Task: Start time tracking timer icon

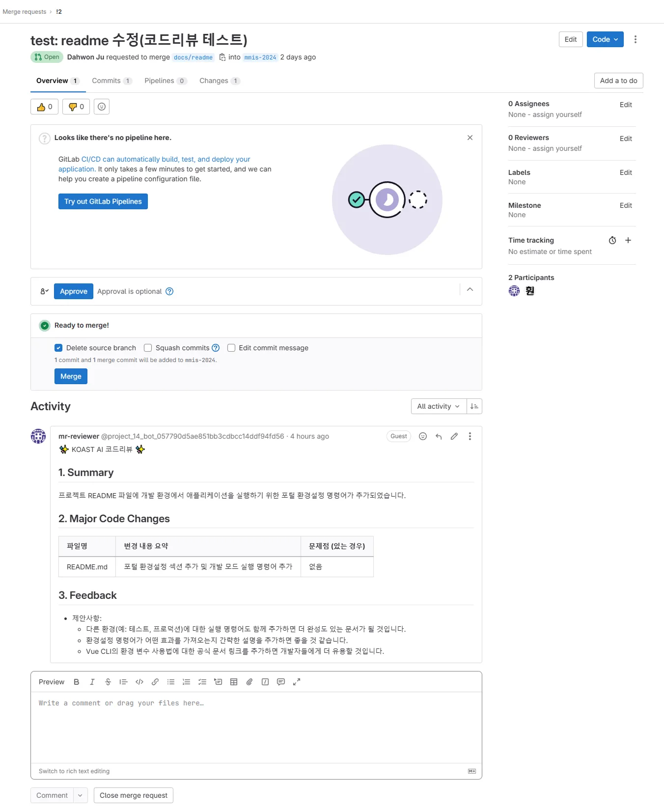Action: (x=612, y=240)
